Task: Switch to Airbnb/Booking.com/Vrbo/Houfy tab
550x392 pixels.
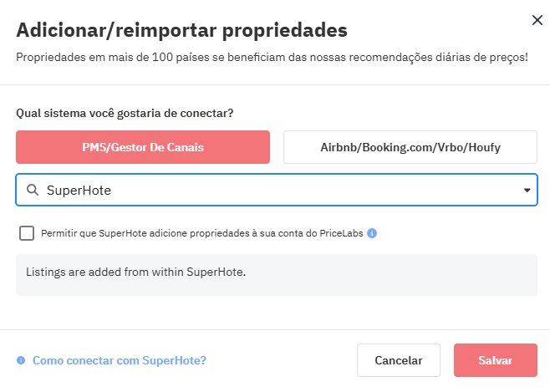Action: click(x=410, y=147)
